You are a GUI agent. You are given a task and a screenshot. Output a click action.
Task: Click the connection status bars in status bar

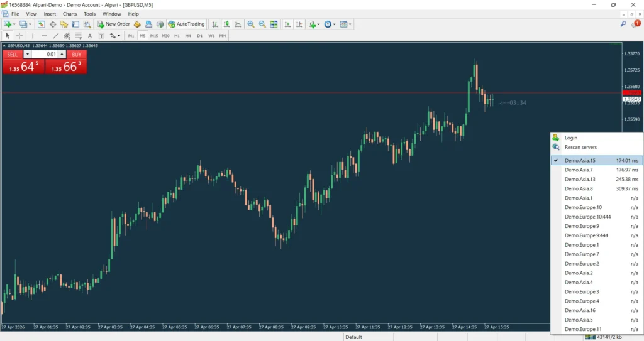coord(590,337)
